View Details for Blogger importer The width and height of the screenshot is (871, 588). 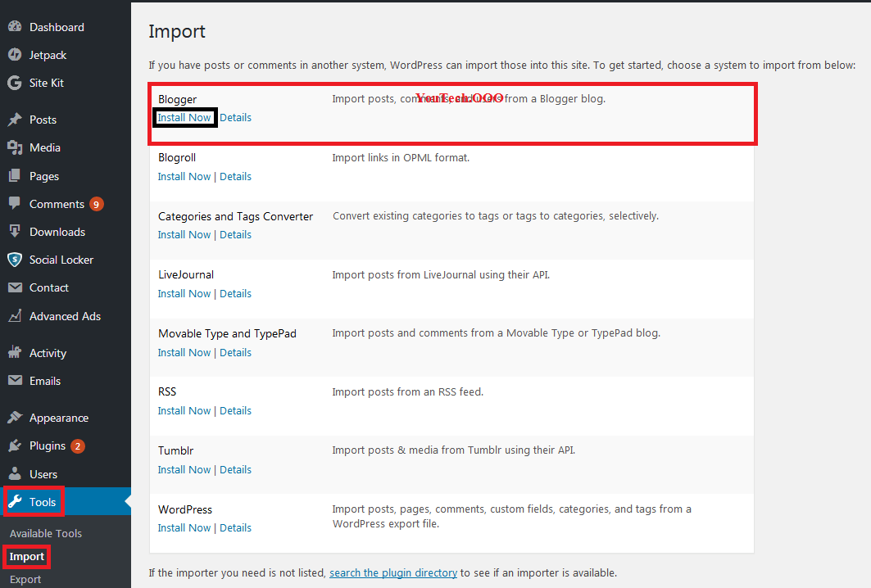click(x=235, y=118)
